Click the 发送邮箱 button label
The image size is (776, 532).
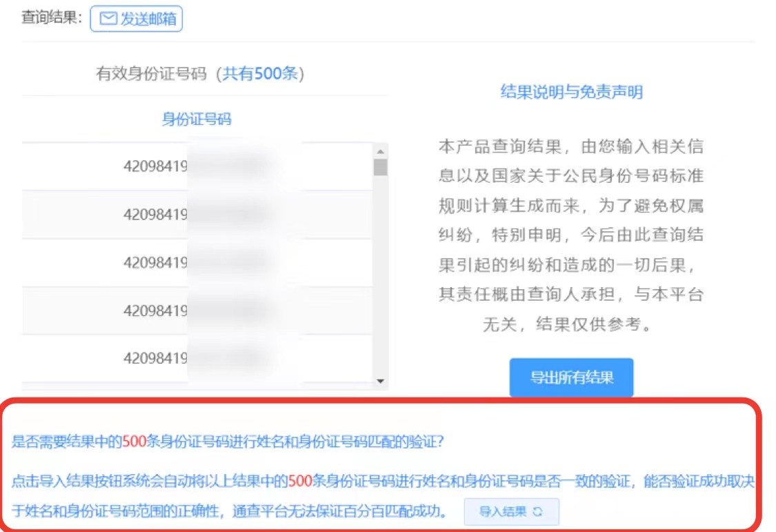(x=148, y=19)
